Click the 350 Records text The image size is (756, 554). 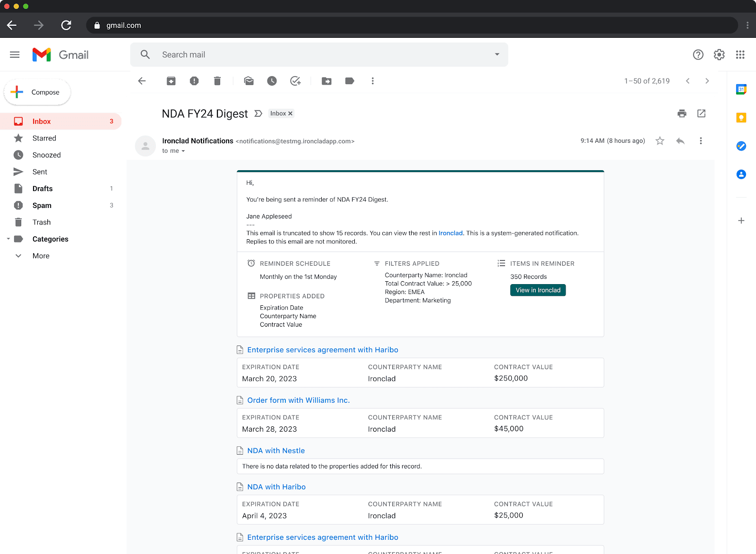point(528,277)
